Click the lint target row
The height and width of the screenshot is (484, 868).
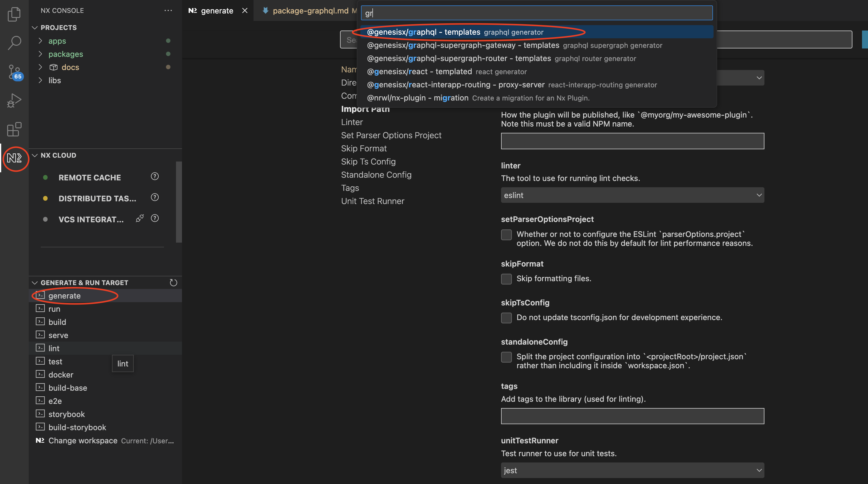(x=105, y=348)
